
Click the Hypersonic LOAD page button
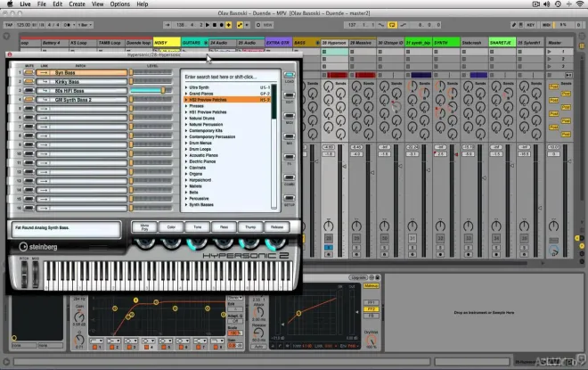[x=290, y=75]
